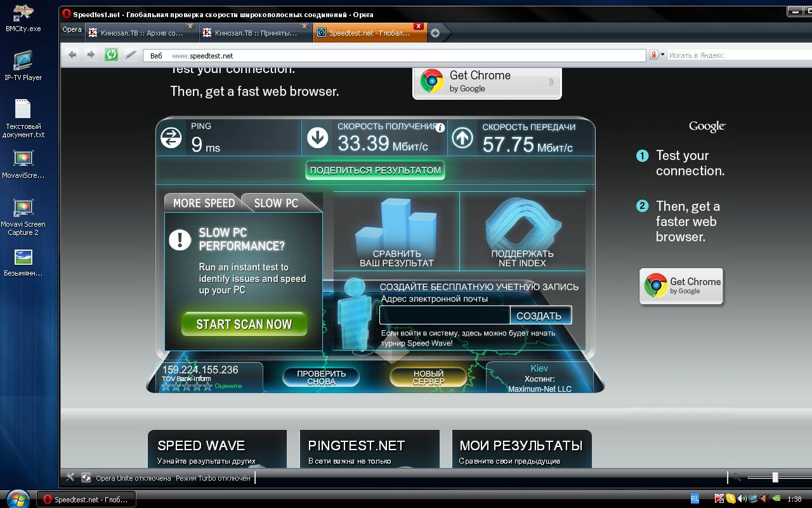
Task: Select the MORE SPEED tab
Action: tap(204, 203)
